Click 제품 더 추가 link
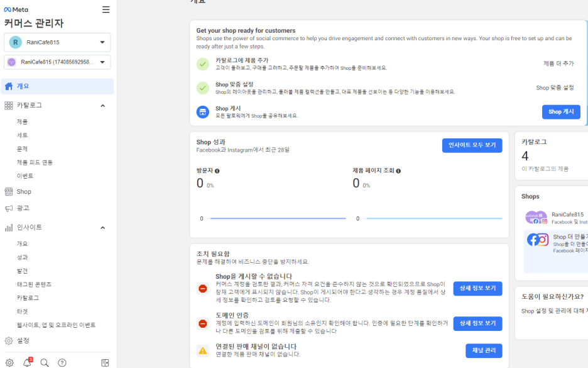The width and height of the screenshot is (588, 368). pos(558,64)
